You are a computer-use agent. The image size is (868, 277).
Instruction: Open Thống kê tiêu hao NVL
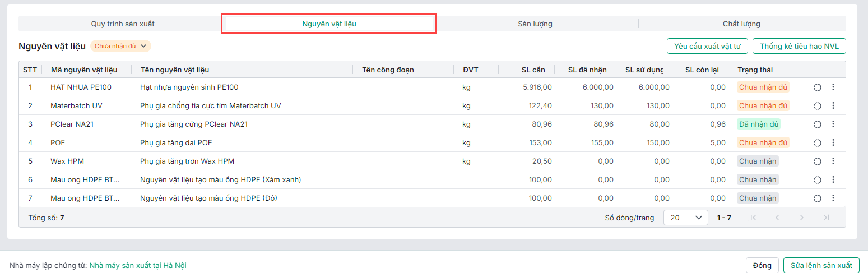[799, 46]
